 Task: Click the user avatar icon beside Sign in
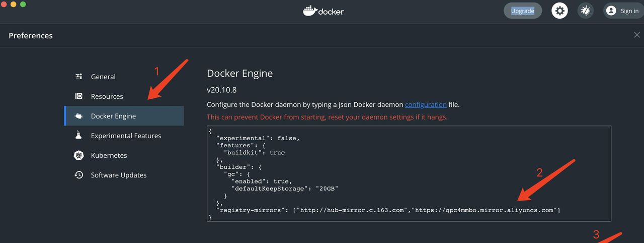(611, 11)
